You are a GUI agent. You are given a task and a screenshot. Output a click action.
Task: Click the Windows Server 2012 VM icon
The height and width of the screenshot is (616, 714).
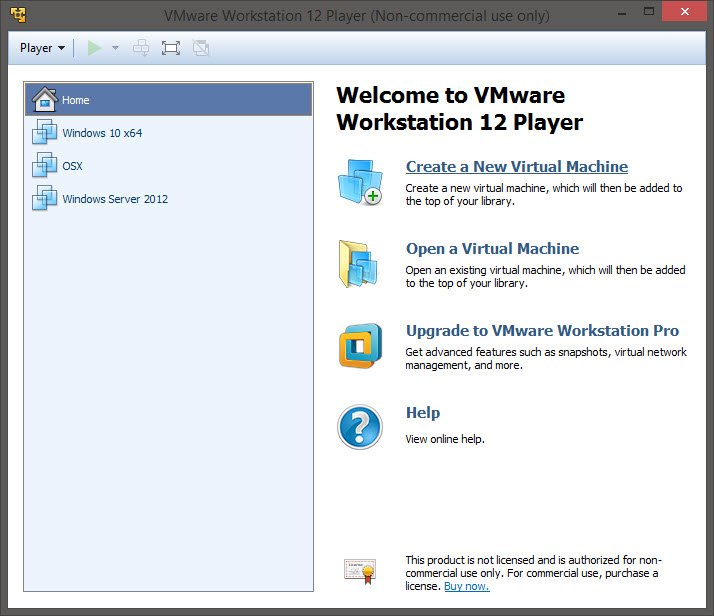[45, 198]
